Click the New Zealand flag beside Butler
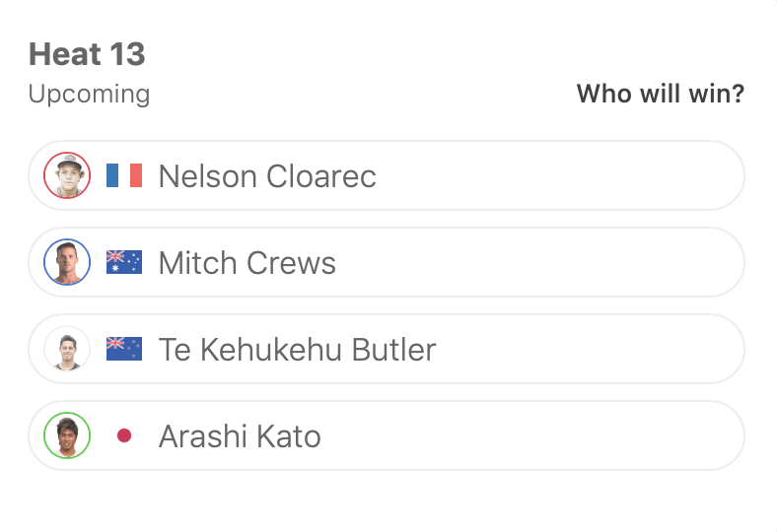Viewport: 777px width, 532px height. tap(124, 349)
